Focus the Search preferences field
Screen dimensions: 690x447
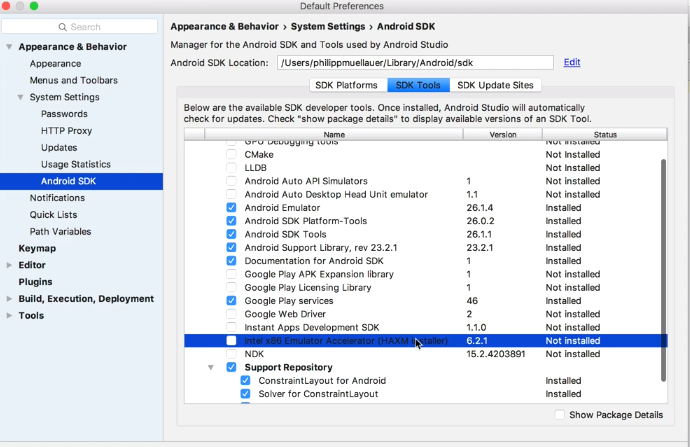click(x=80, y=27)
